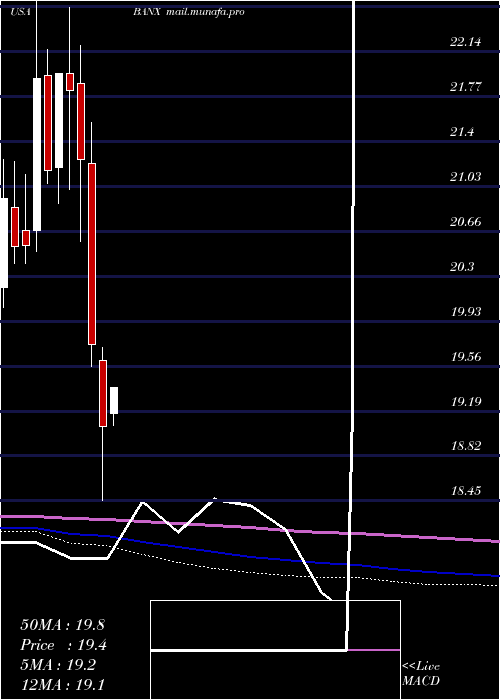This screenshot has height=700, width=500.
Task: Click the 19.56 price axis label
Action: [466, 356]
